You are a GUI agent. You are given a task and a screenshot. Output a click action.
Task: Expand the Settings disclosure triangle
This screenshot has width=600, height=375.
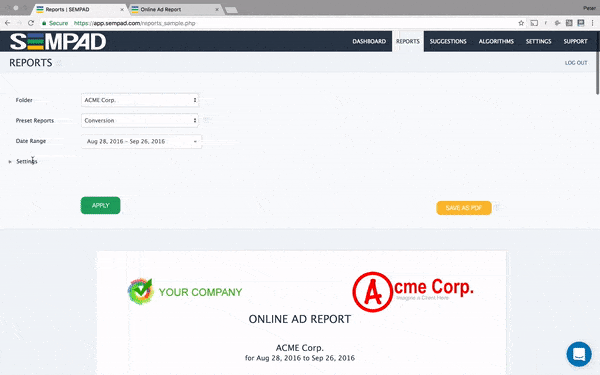click(10, 161)
